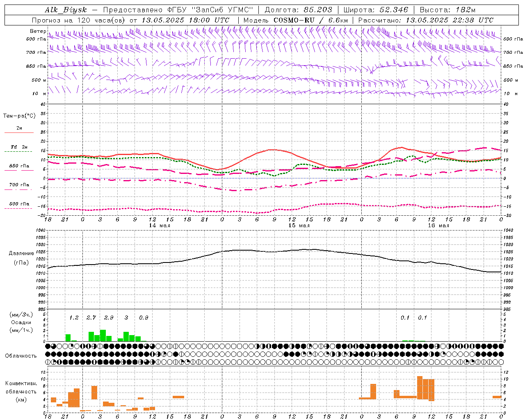Click the station name Alk_Biysk in header

[x=66, y=10]
